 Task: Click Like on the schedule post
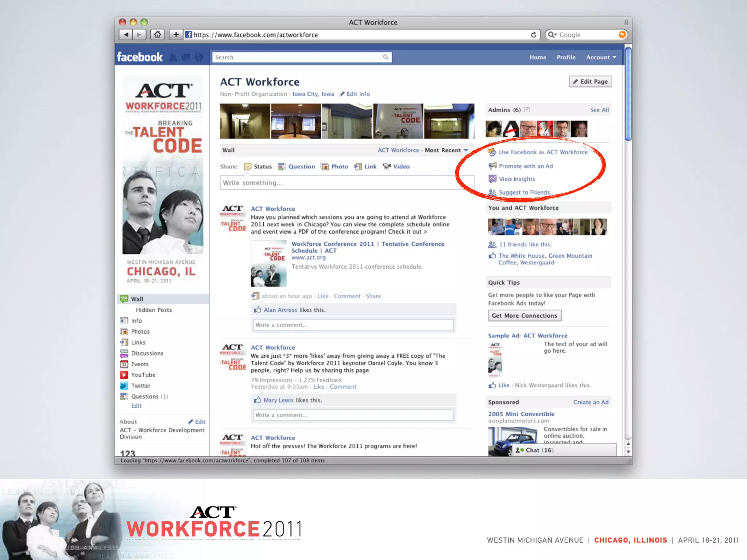point(323,296)
